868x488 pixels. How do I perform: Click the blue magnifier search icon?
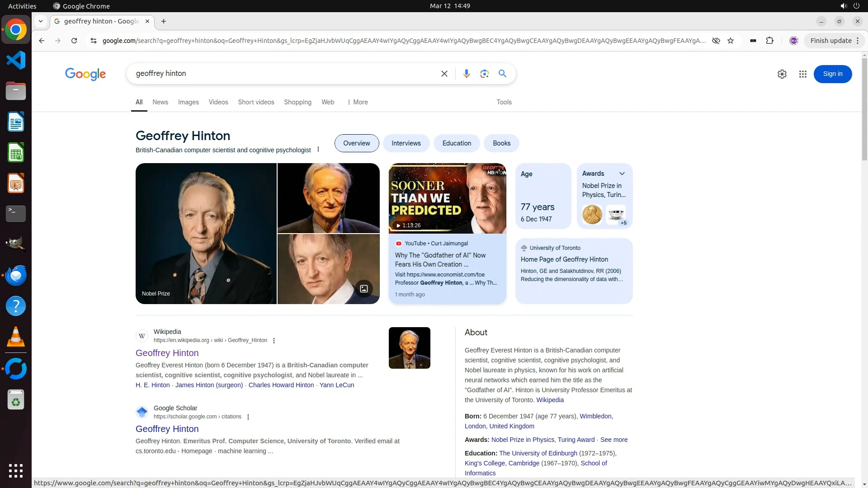coord(502,74)
